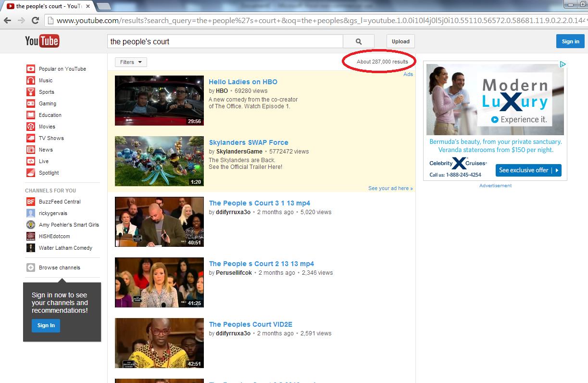The height and width of the screenshot is (383, 588).
Task: Play the Skylanders SWAP Force video thumbnail
Action: 159,161
